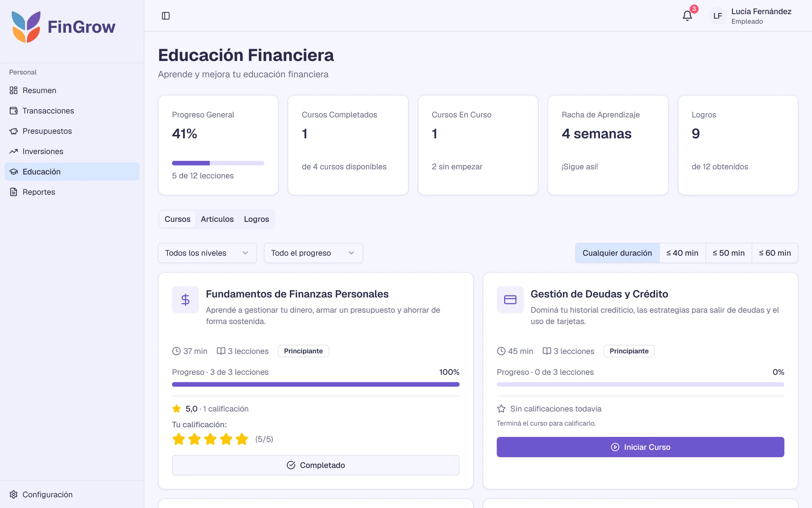
Task: Click the Principiante badge in Gestión de Deudas
Action: 629,351
